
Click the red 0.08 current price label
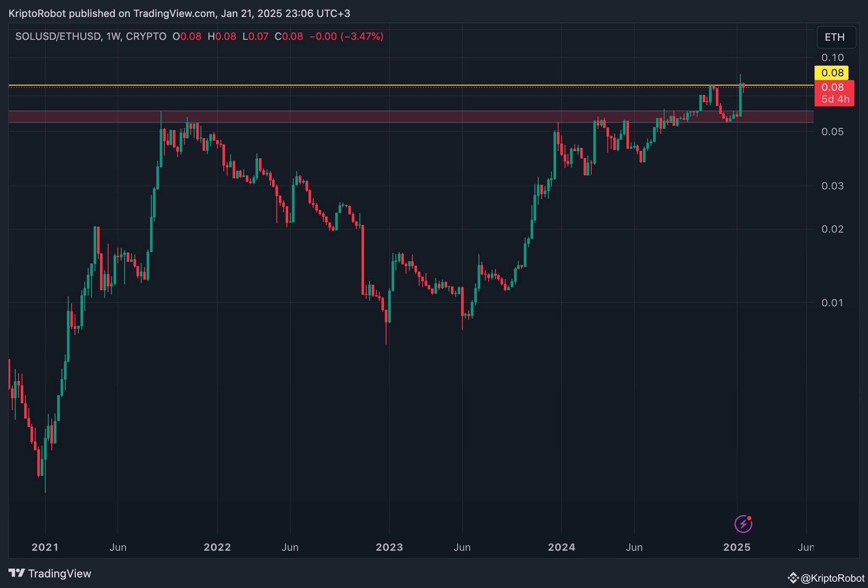pos(832,87)
